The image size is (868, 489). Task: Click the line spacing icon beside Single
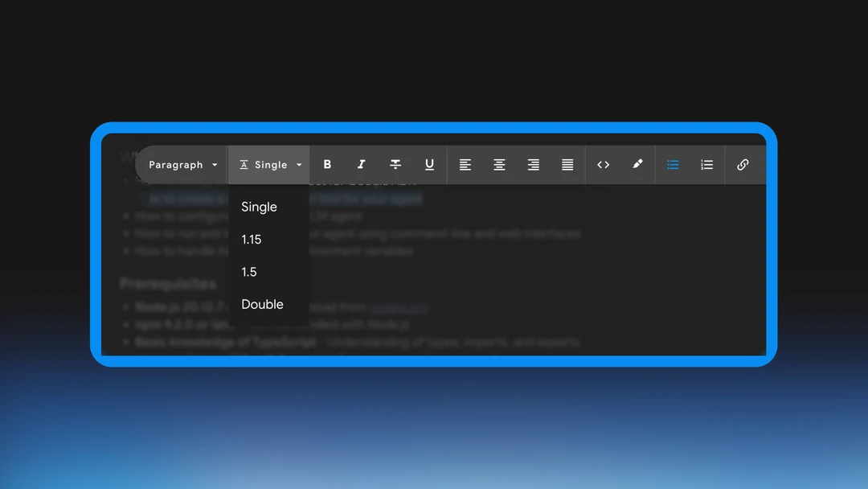click(x=244, y=165)
